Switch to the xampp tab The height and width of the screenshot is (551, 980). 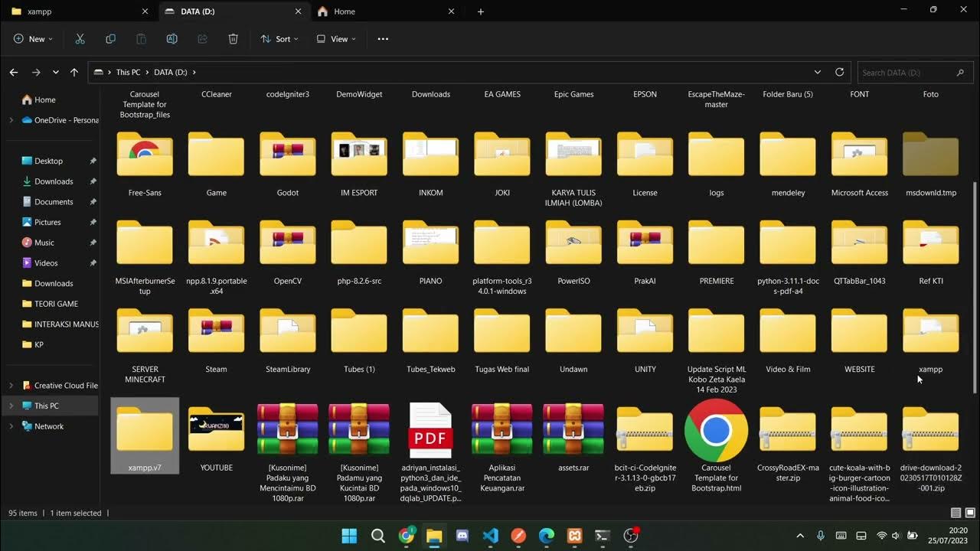(x=79, y=11)
